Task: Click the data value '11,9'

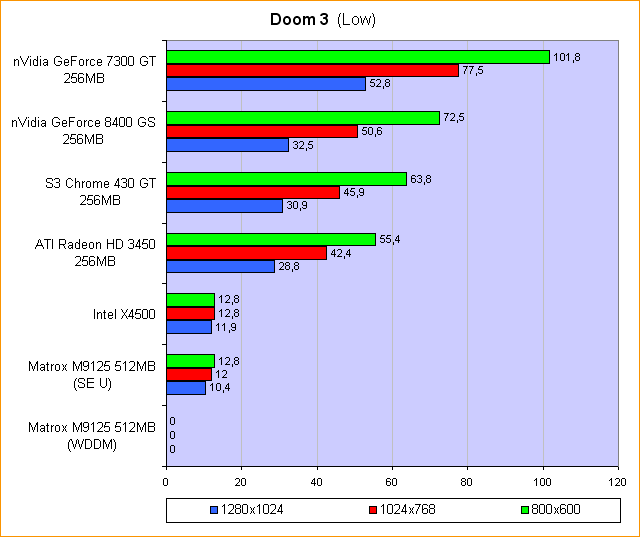Action: coord(226,327)
